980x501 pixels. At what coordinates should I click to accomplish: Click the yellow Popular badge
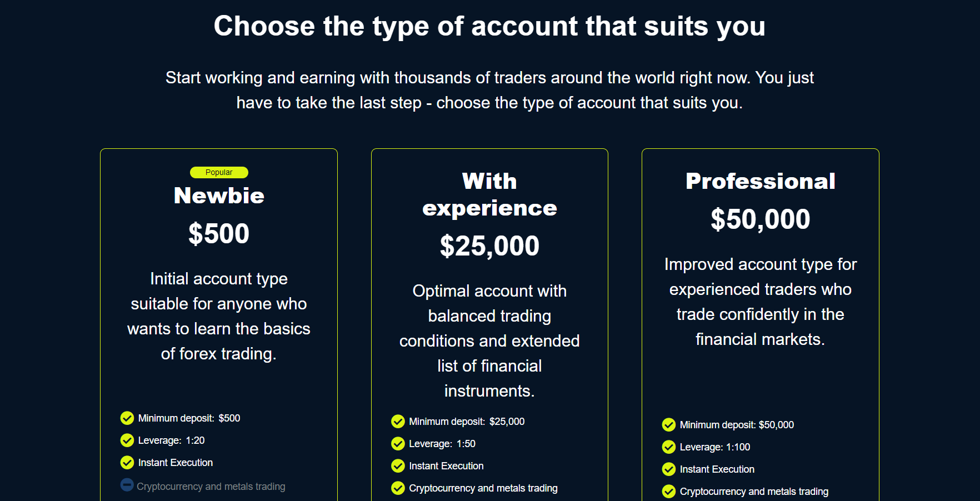point(219,172)
